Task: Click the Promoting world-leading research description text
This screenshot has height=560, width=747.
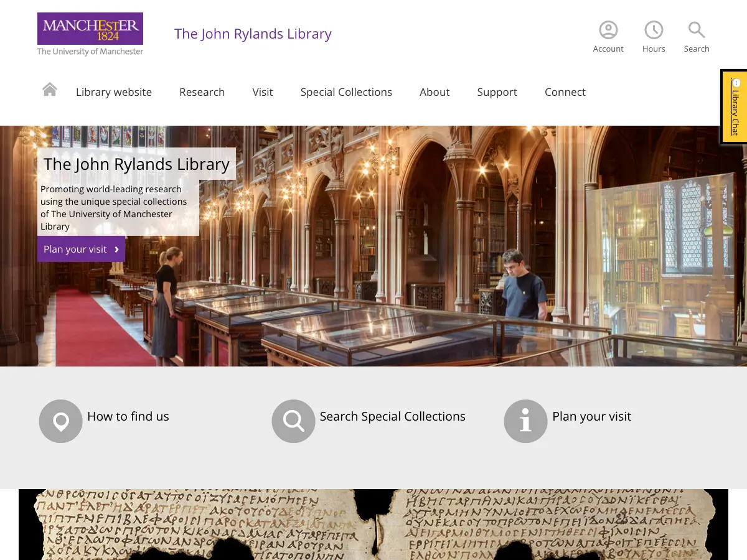Action: pyautogui.click(x=114, y=208)
